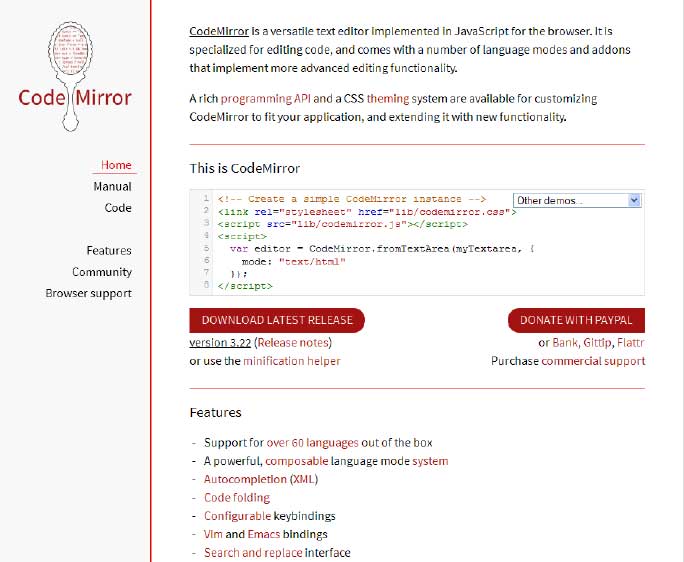Screen dimensions: 684x562
Task: Click the Download Latest Release button
Action: point(277,320)
